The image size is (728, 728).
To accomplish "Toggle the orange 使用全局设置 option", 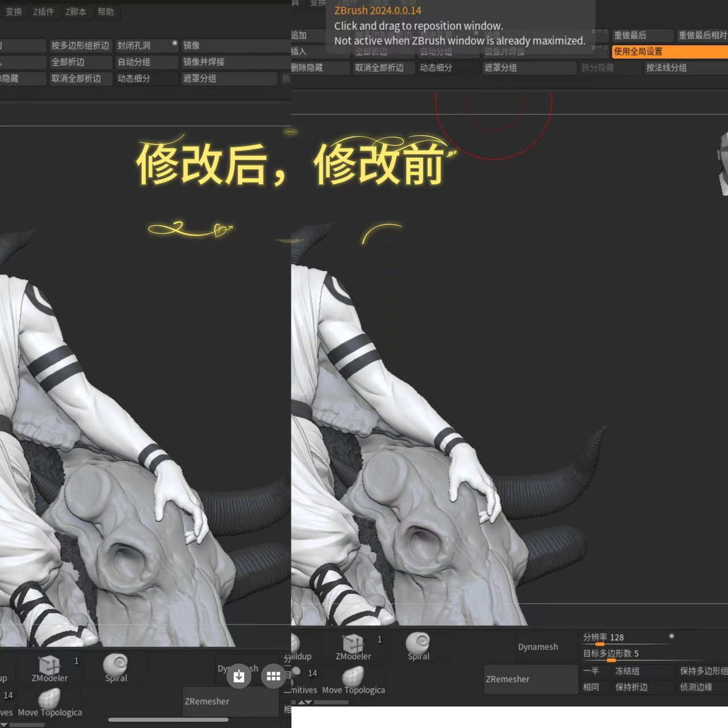I will coord(669,52).
